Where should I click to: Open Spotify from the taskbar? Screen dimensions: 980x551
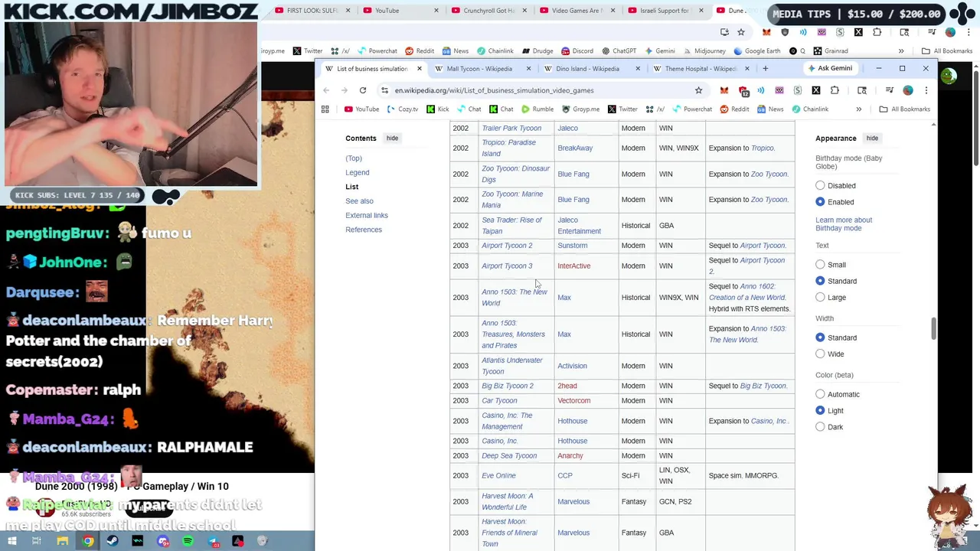click(188, 541)
